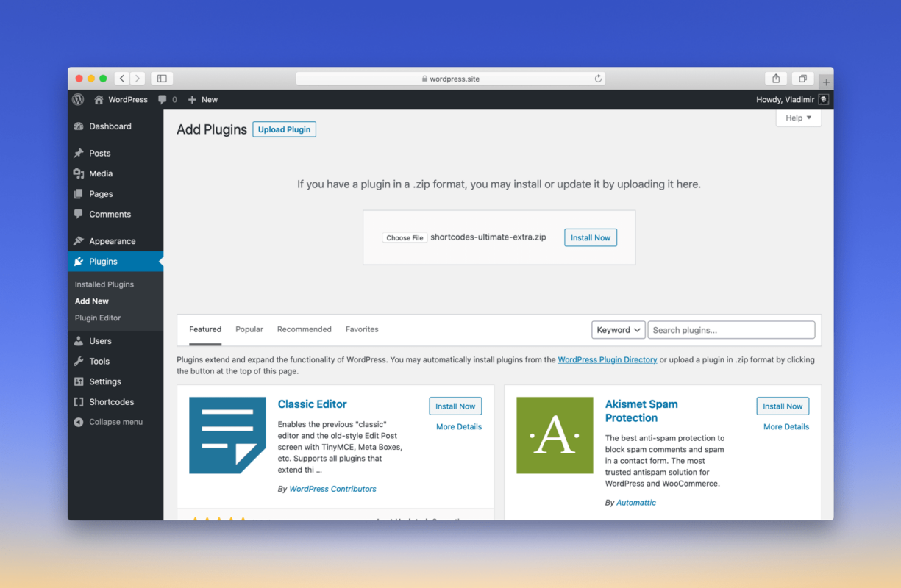
Task: Open the Akismet Spam Protection title link
Action: (x=641, y=411)
